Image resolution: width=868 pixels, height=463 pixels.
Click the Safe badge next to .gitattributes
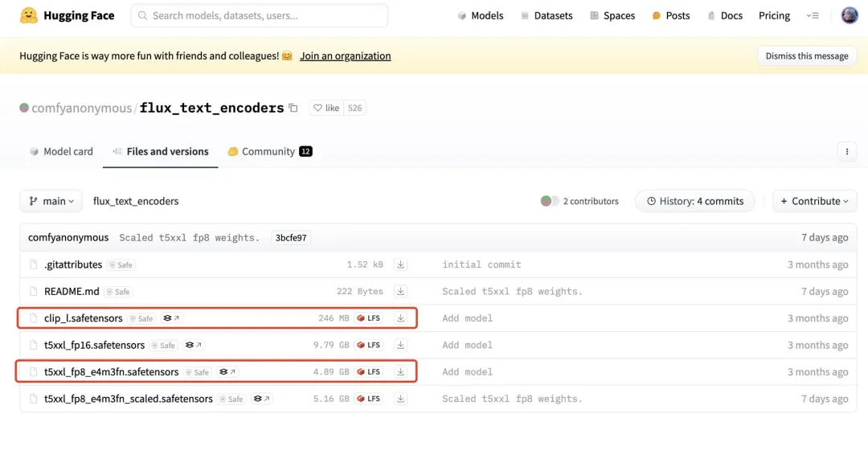tap(121, 265)
